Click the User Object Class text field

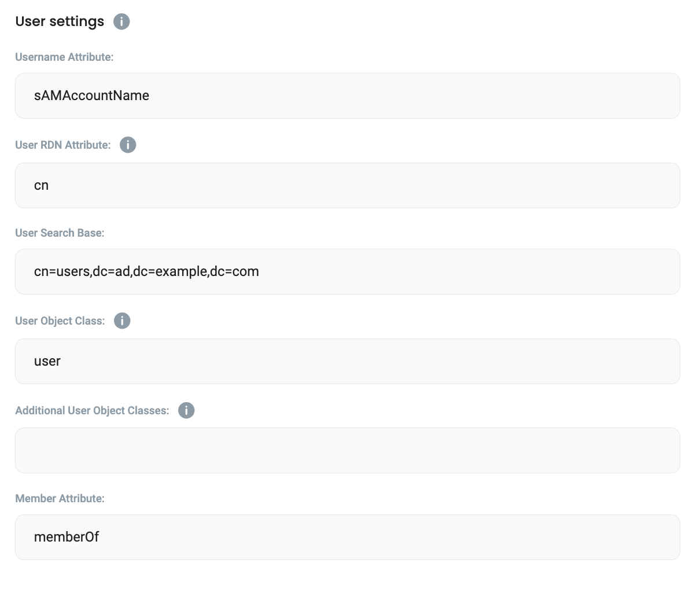(x=347, y=362)
